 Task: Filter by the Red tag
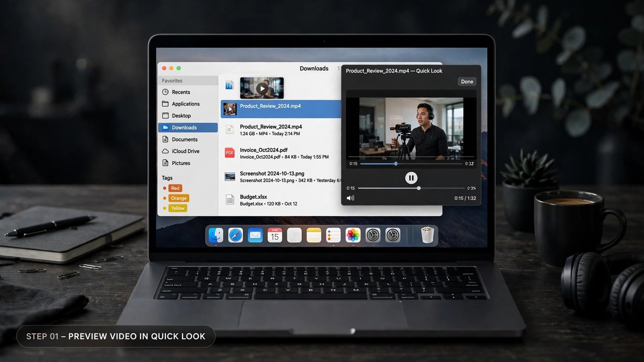coord(175,188)
